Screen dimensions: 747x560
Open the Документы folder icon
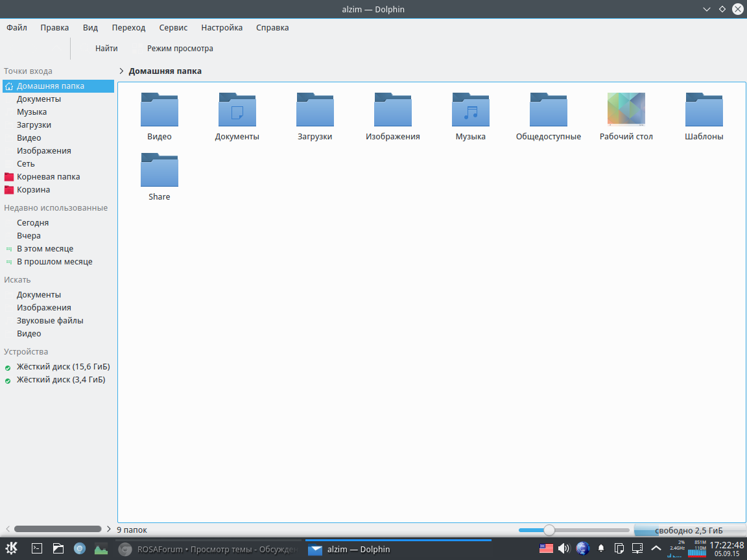tap(237, 110)
